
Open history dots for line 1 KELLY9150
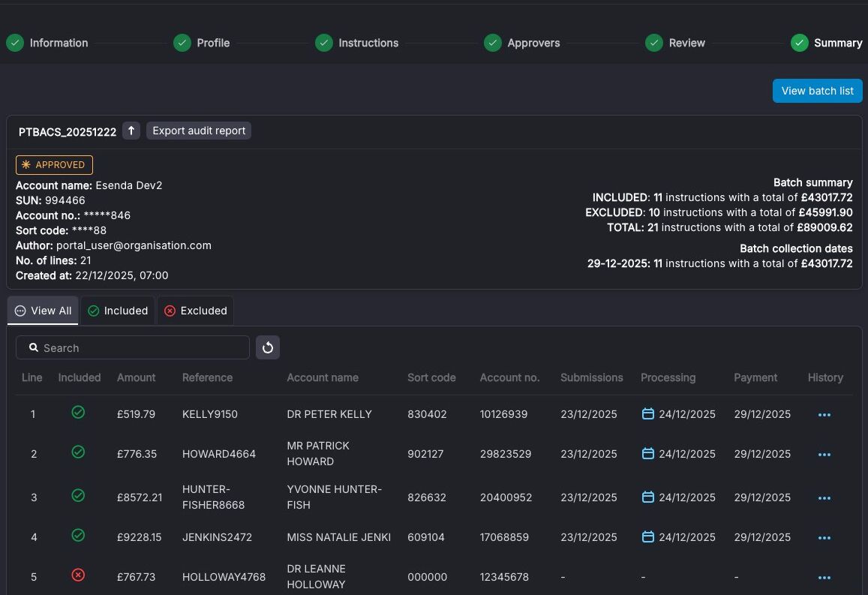824,415
